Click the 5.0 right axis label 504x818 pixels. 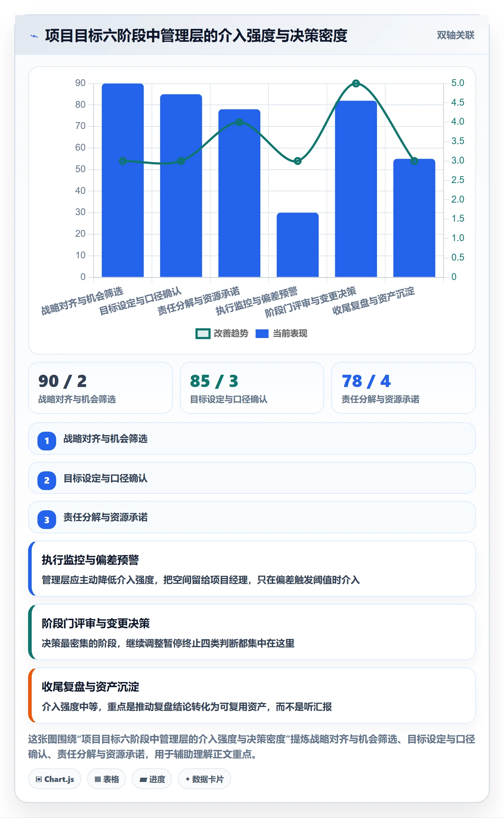[x=458, y=83]
